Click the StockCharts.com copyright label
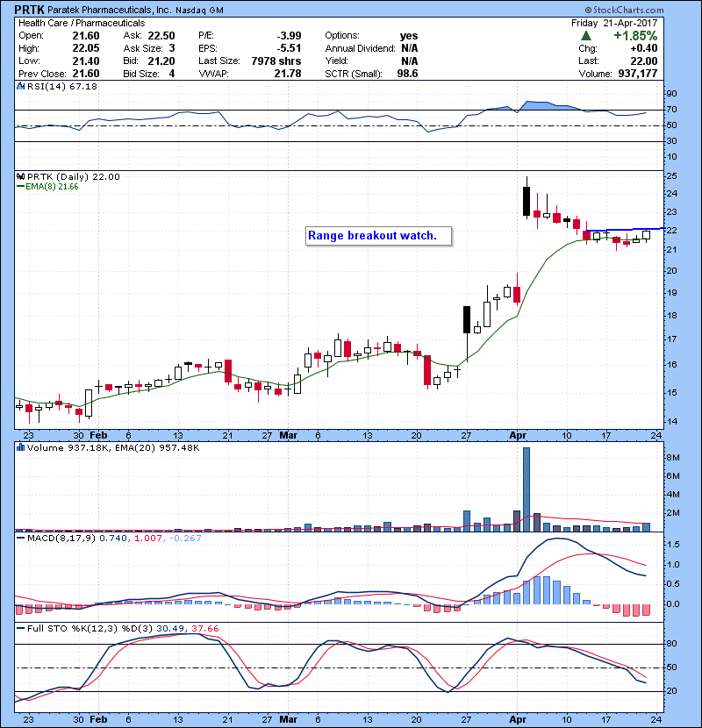Screen dimensions: 702x728 [x=624, y=10]
